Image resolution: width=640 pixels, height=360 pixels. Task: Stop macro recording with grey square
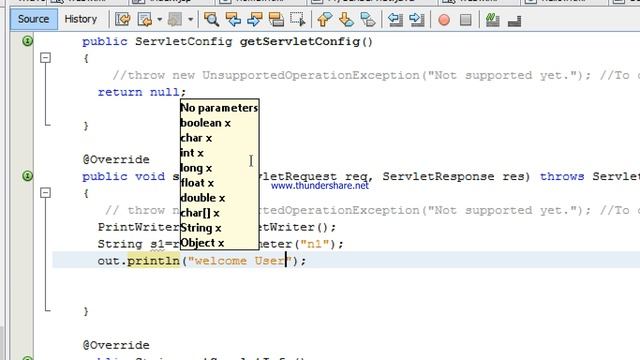click(x=466, y=20)
